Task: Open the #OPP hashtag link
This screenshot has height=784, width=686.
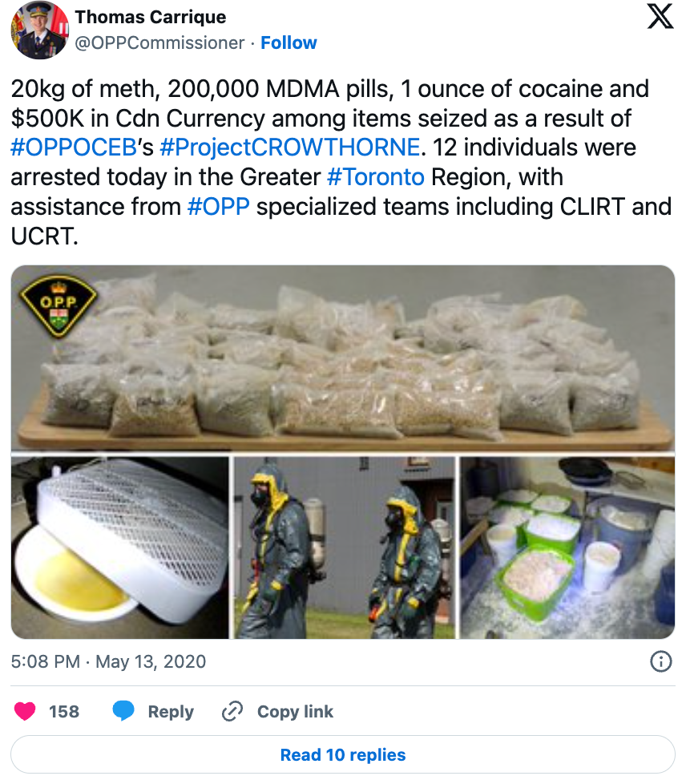Action: [219, 207]
